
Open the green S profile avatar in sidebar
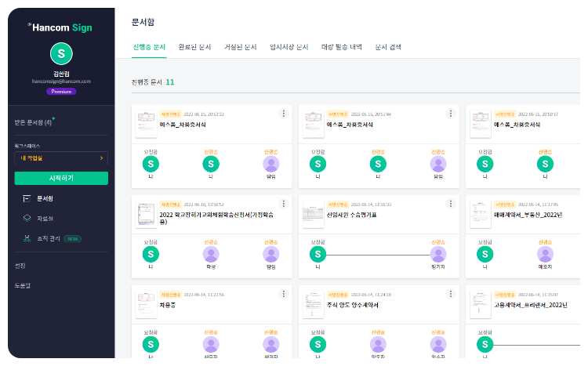(61, 53)
